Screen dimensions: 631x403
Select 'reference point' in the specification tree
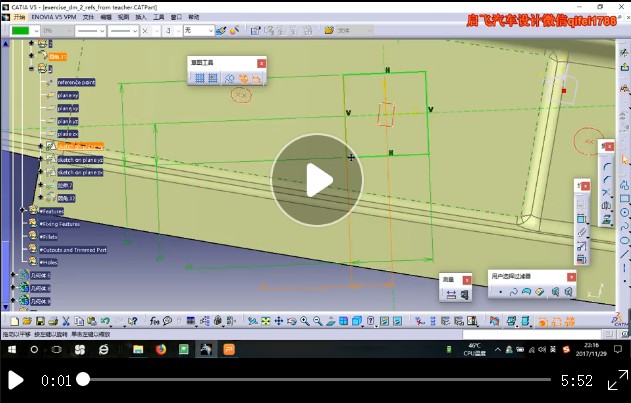click(76, 82)
